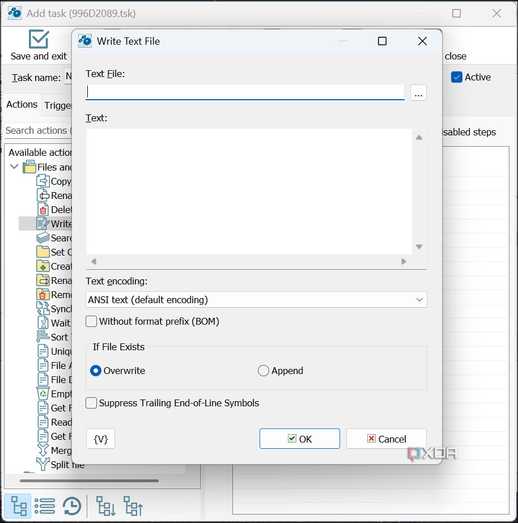Select the Delete action trash icon
The image size is (518, 523).
pos(43,210)
